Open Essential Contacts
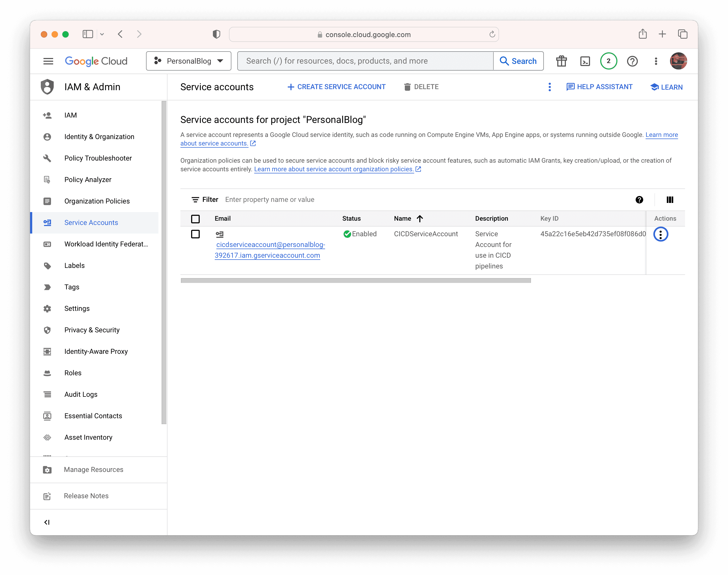 (94, 416)
